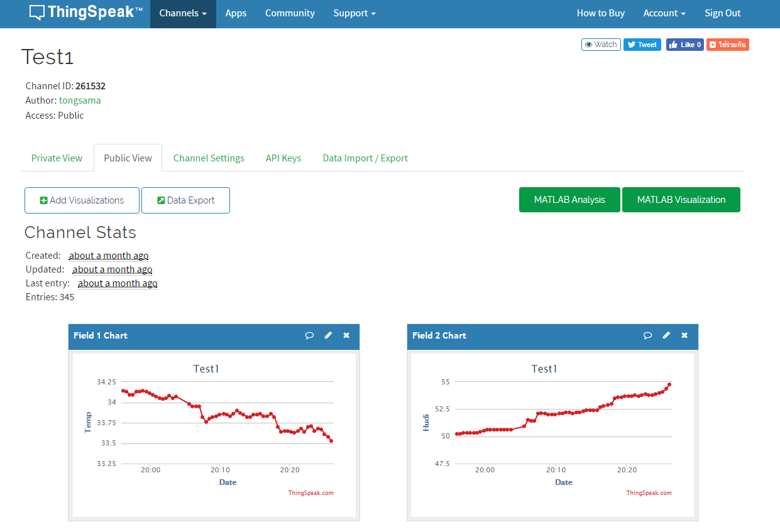Screen dimensions: 780x532
Task: Open the Account dropdown menu
Action: pos(664,13)
